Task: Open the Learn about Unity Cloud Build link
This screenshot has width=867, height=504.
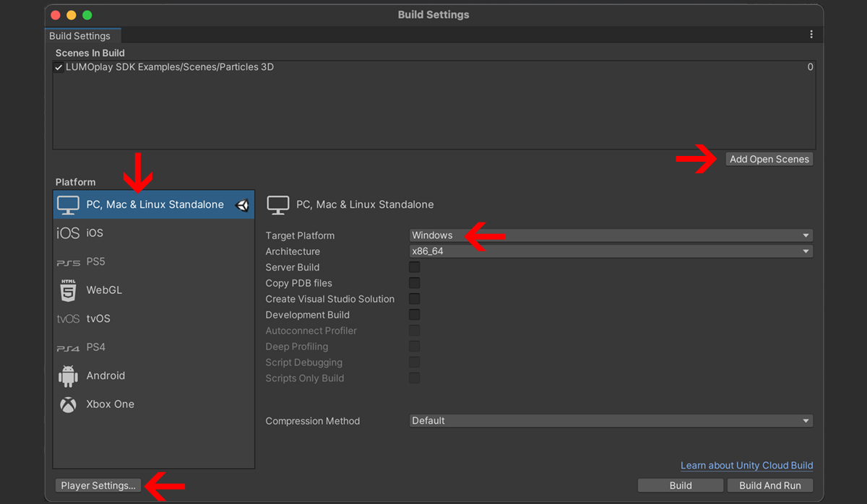Action: click(x=746, y=466)
